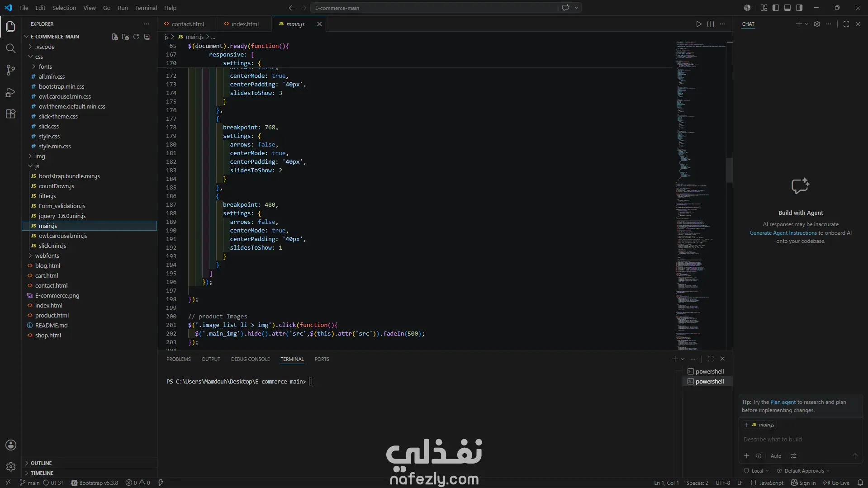
Task: Click the Describe what to build input
Action: click(x=800, y=439)
